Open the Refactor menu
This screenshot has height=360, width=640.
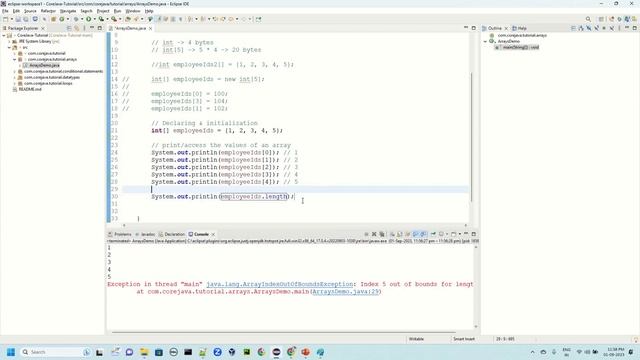click(x=48, y=11)
